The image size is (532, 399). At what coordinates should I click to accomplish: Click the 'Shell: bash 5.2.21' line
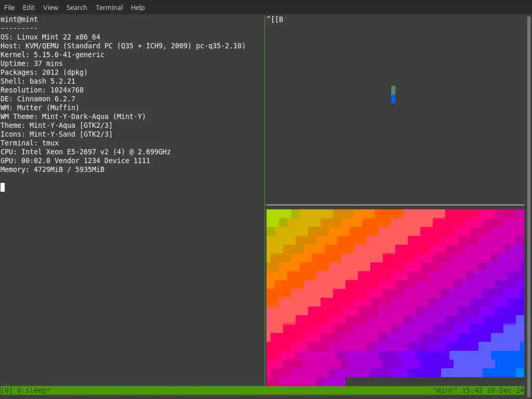[x=37, y=81]
